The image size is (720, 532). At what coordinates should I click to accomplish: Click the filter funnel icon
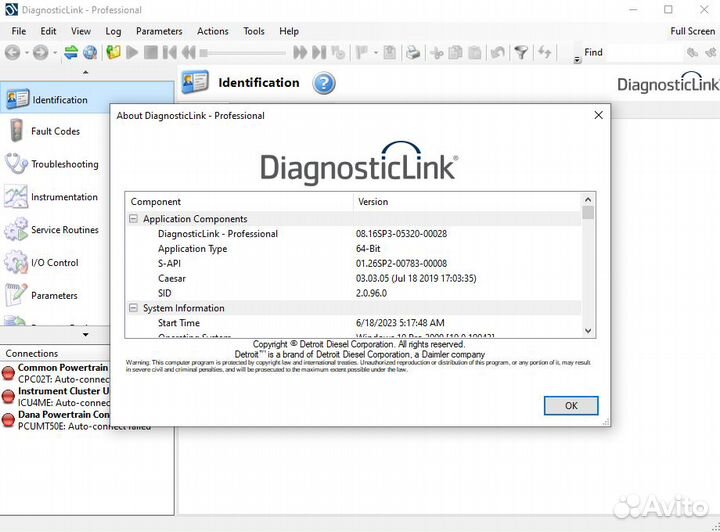521,52
